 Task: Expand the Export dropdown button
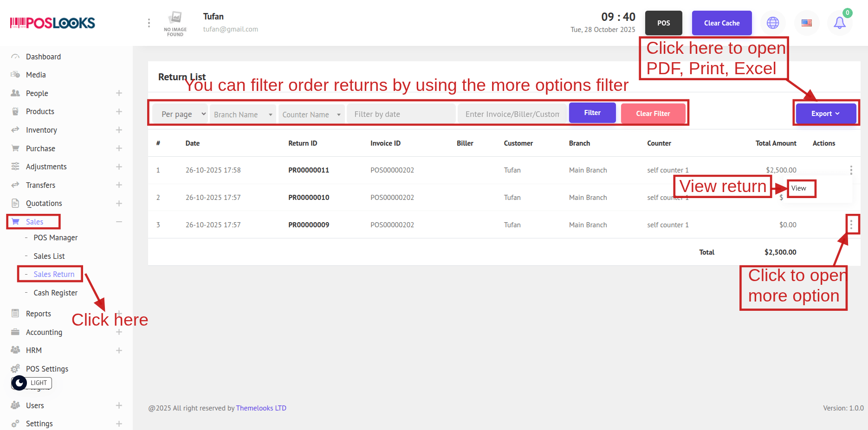[825, 114]
